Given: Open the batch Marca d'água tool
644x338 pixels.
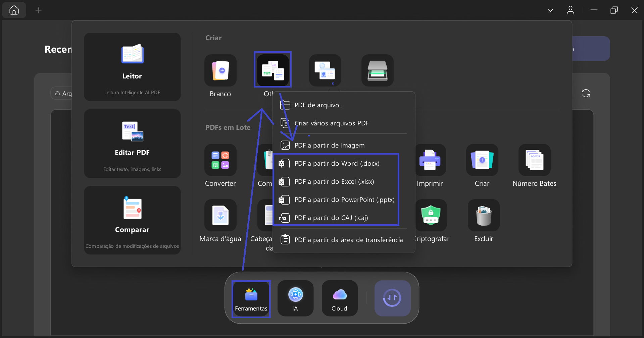Looking at the screenshot, I should point(220,215).
